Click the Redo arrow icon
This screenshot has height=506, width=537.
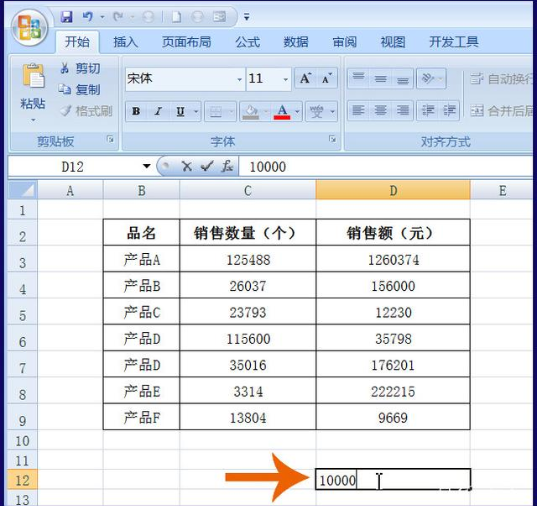[x=118, y=16]
